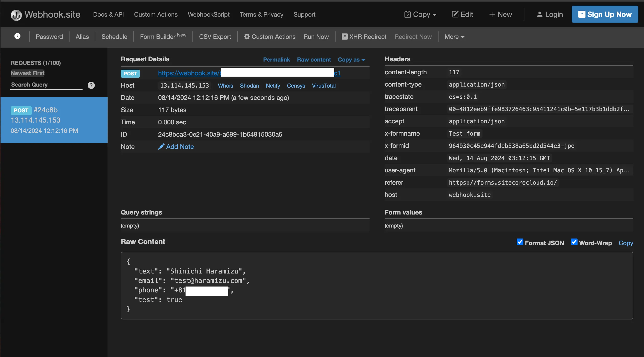This screenshot has width=644, height=357.
Task: Expand the More dropdown menu
Action: point(454,37)
